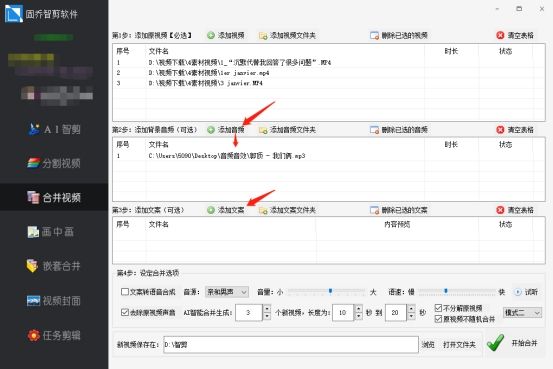
Task: Click 添加文案文件夹
Action: point(287,210)
